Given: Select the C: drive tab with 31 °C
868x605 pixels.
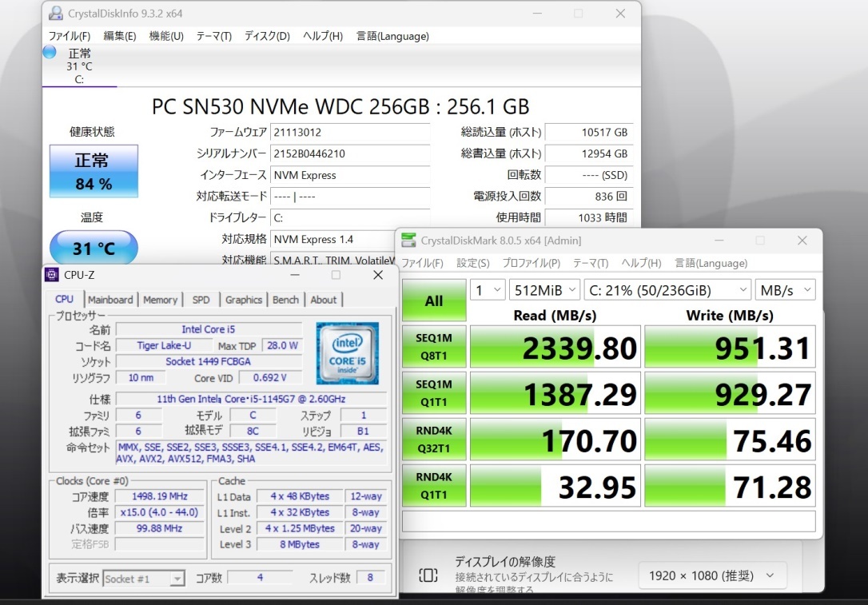Looking at the screenshot, I should click(79, 66).
